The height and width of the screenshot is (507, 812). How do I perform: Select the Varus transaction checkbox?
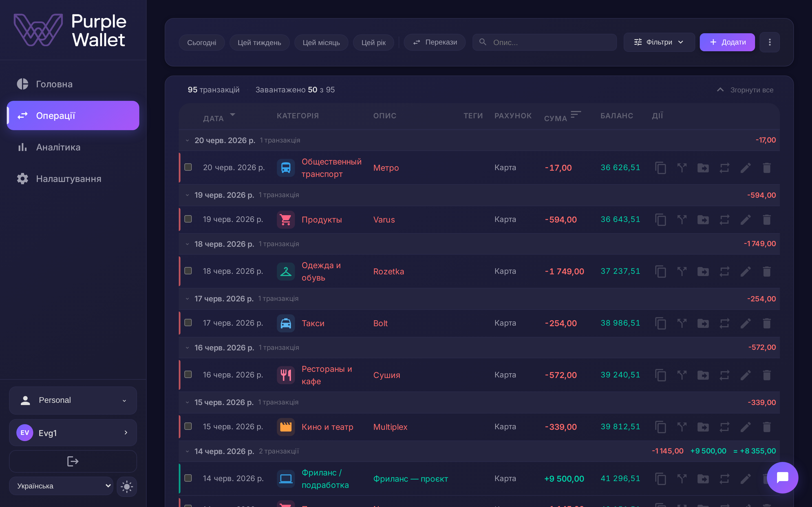pyautogui.click(x=188, y=219)
